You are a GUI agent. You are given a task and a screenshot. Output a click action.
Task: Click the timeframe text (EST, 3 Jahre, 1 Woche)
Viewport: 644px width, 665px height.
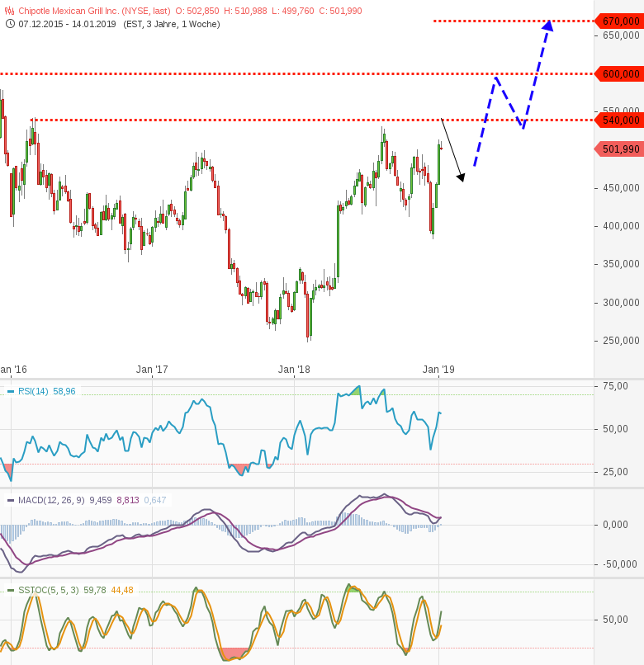pyautogui.click(x=172, y=24)
